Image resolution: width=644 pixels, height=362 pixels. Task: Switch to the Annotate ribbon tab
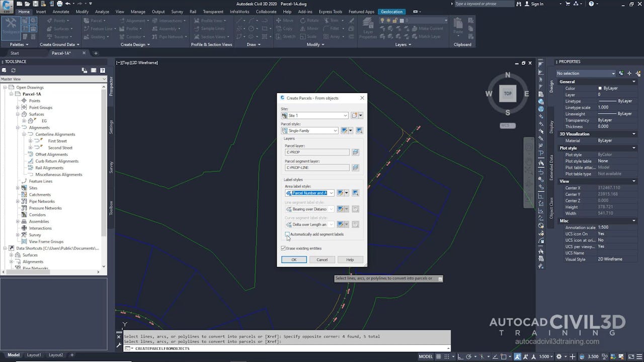pos(61,12)
